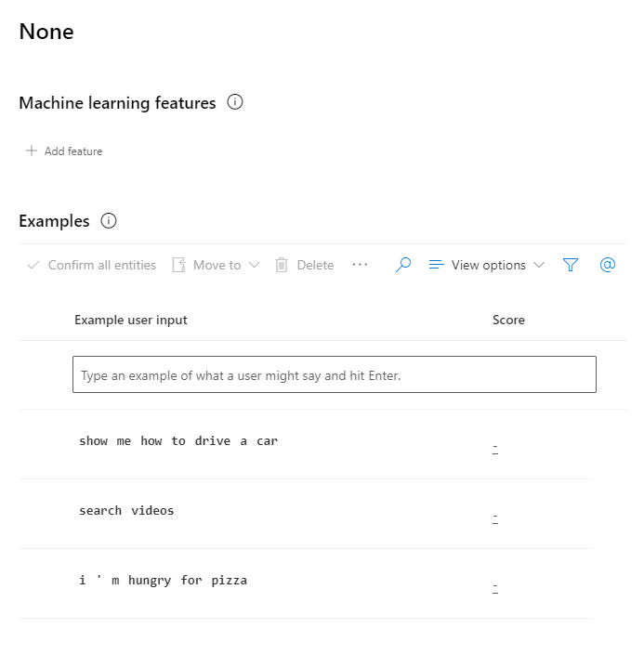Click the filter funnel icon
Viewport: 644px width, 655px height.
571,265
